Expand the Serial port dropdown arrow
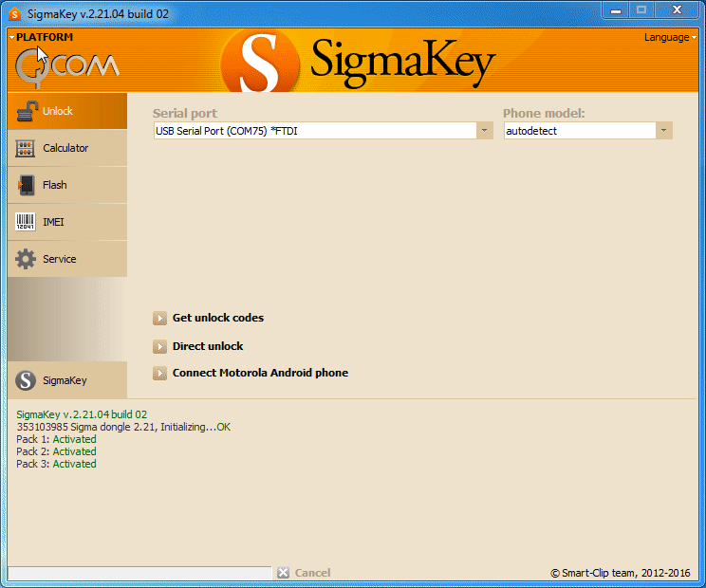This screenshot has height=588, width=706. [485, 131]
